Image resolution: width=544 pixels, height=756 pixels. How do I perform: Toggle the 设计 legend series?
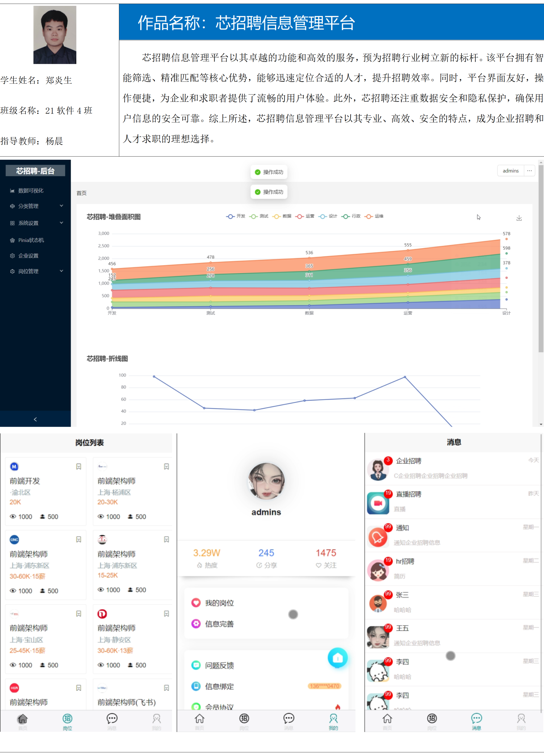pos(328,216)
